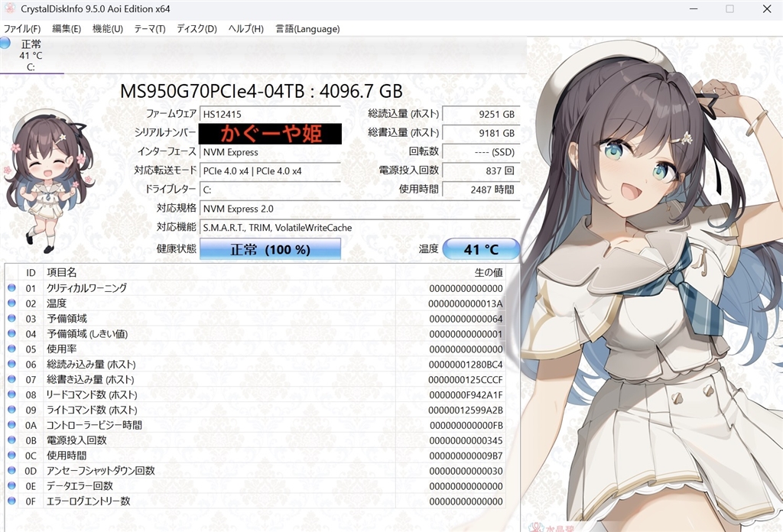Click the 2487 時間 power on hours value
783x532 pixels.
481,190
